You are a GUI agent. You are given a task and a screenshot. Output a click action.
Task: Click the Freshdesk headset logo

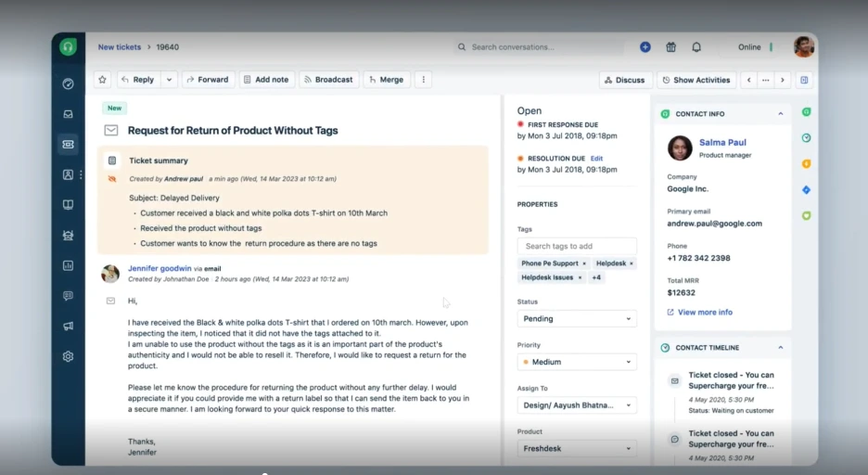pos(68,47)
